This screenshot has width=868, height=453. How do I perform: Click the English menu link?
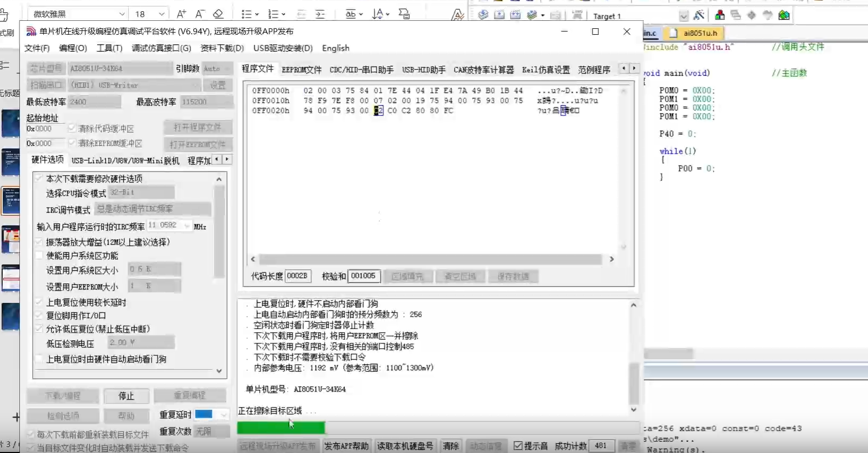tap(336, 48)
